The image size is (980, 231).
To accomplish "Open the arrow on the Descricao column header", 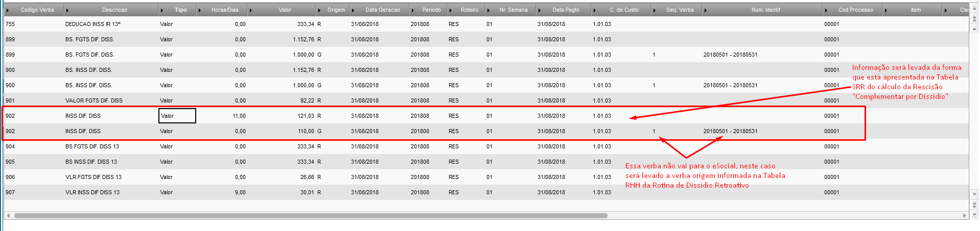I will (x=67, y=10).
